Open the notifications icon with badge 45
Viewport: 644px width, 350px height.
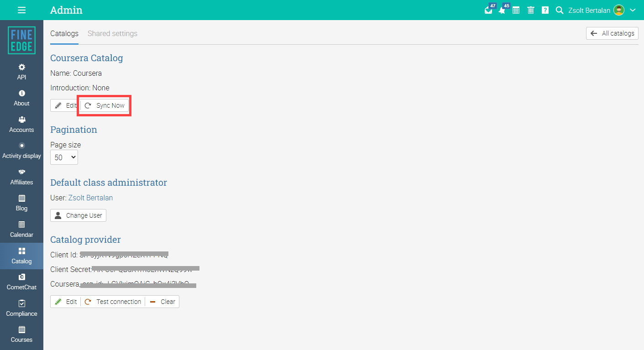503,10
